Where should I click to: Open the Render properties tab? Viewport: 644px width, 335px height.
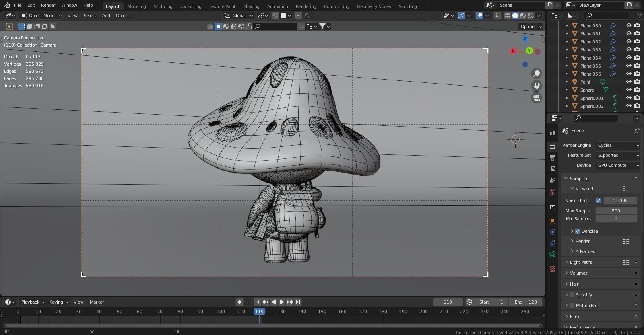tap(553, 147)
